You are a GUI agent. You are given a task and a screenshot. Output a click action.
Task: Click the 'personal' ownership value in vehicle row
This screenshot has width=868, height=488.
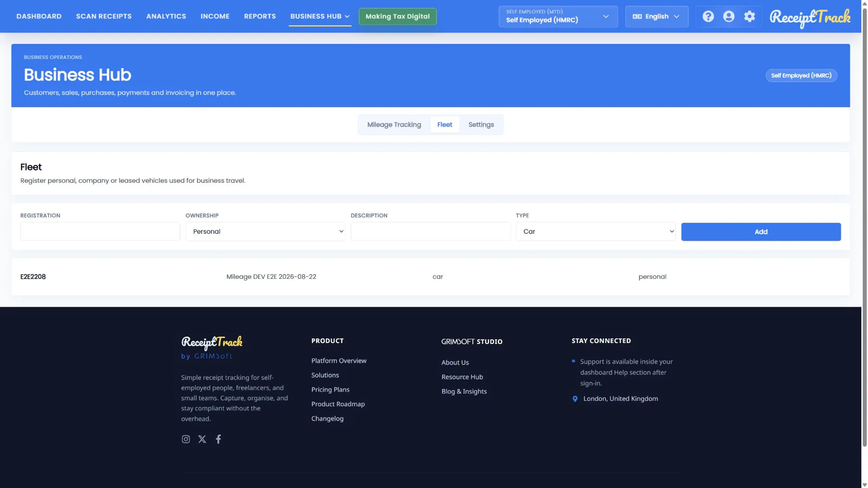point(652,277)
